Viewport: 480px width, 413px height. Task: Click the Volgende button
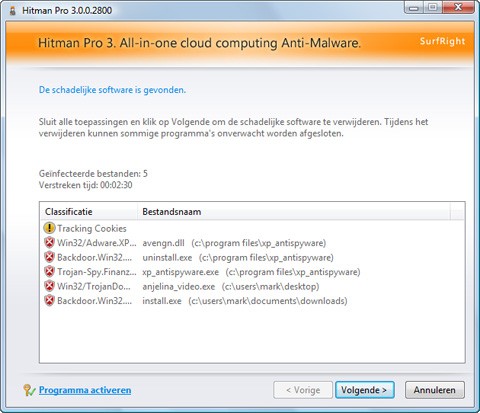coord(365,390)
